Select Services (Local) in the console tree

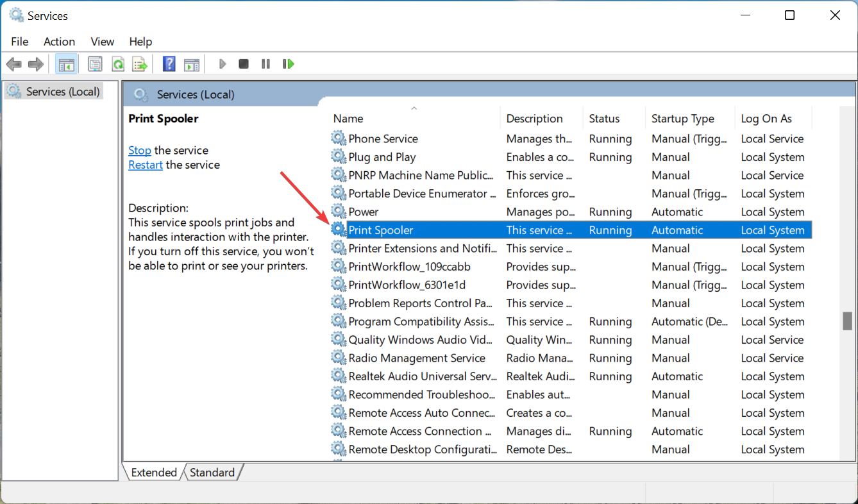[x=62, y=92]
